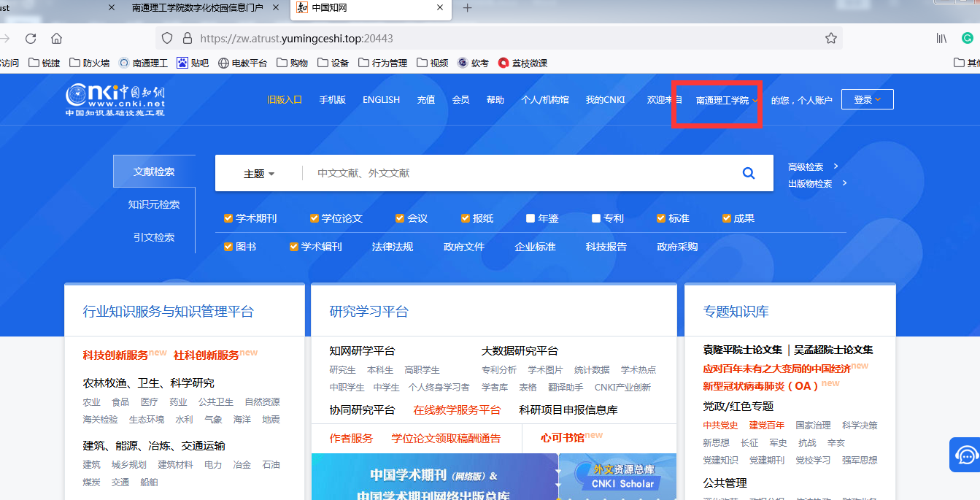
Task: Switch to 知识元检索 tab
Action: (x=154, y=204)
